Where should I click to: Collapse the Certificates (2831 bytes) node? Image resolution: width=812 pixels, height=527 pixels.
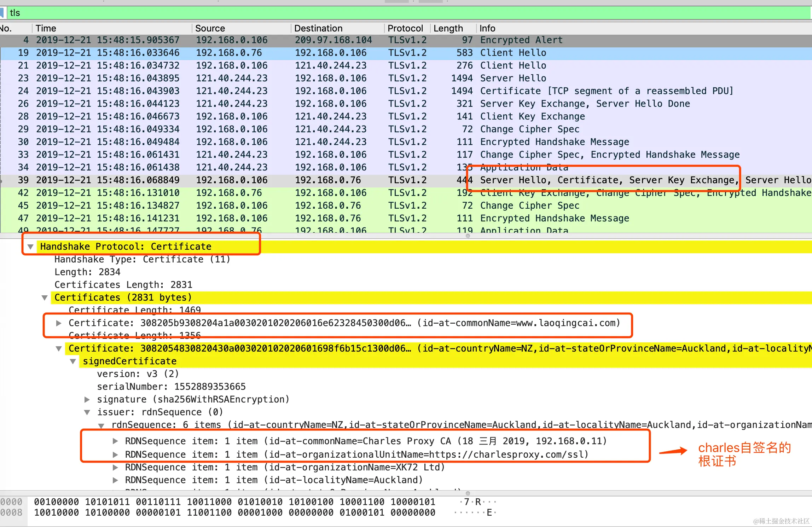(45, 297)
